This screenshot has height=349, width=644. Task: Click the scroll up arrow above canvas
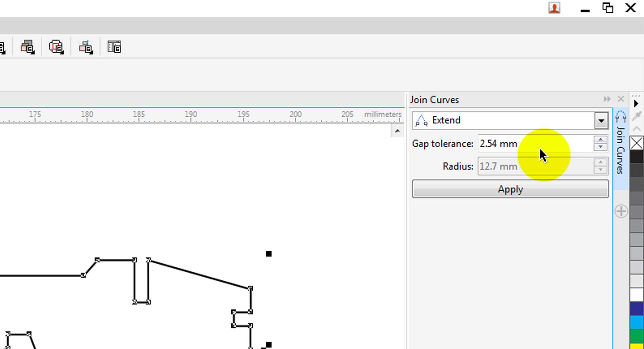point(397,131)
